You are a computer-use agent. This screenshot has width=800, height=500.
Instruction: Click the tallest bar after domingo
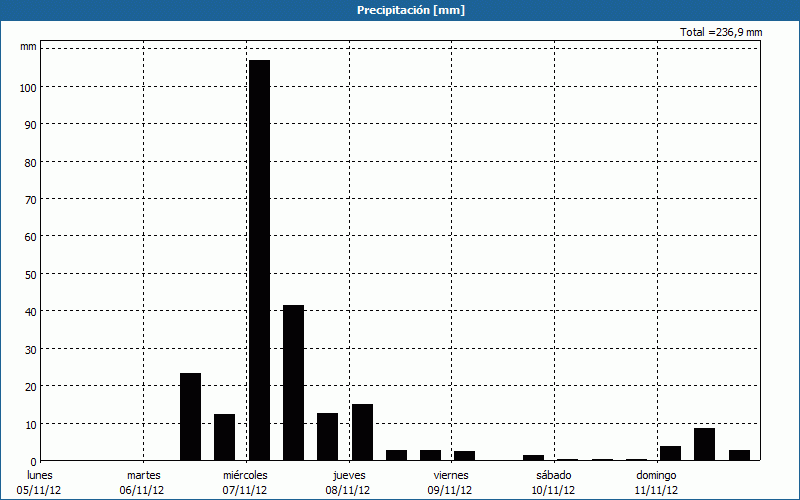[x=704, y=444]
